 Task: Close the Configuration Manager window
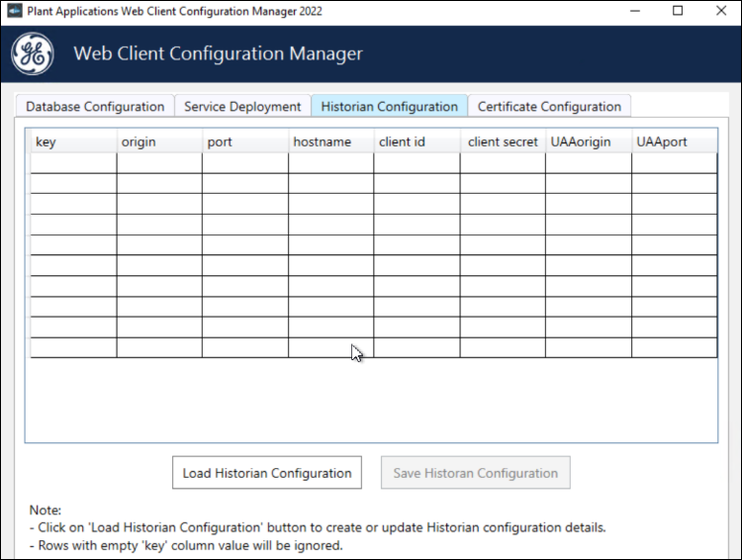coord(720,11)
